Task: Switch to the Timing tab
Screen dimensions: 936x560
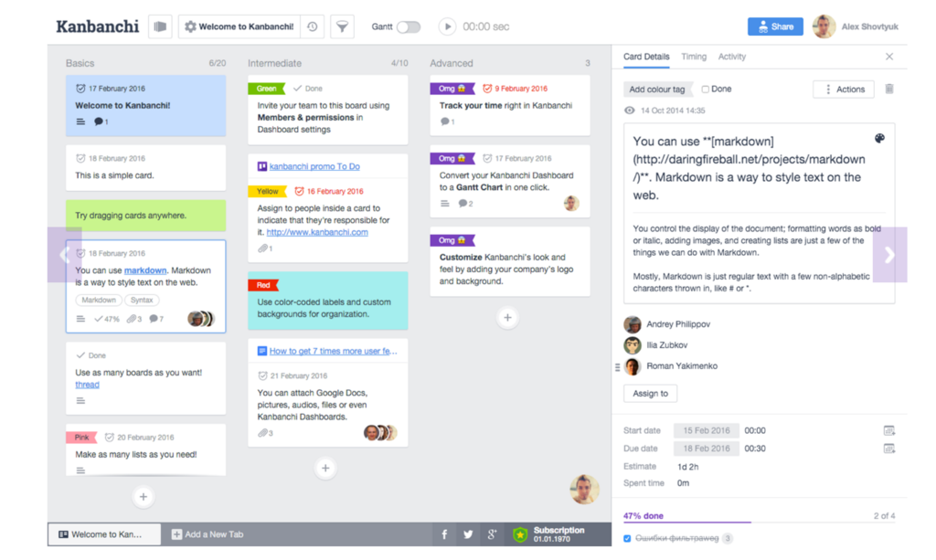Action: [x=694, y=57]
